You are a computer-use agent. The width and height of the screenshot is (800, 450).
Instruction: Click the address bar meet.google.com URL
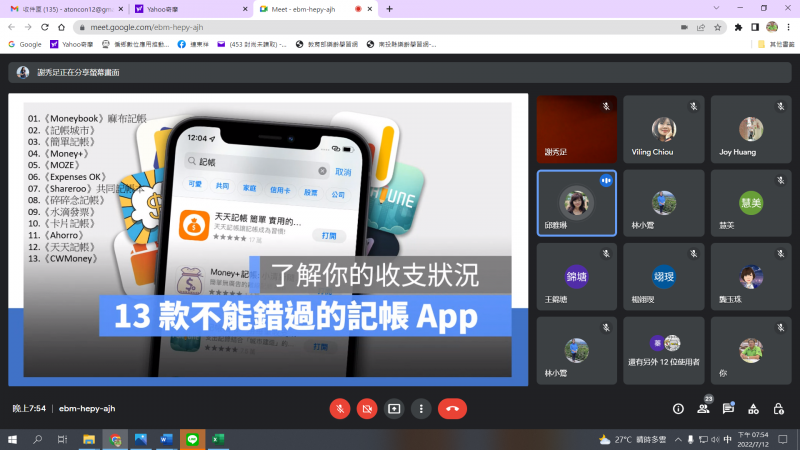pos(146,27)
